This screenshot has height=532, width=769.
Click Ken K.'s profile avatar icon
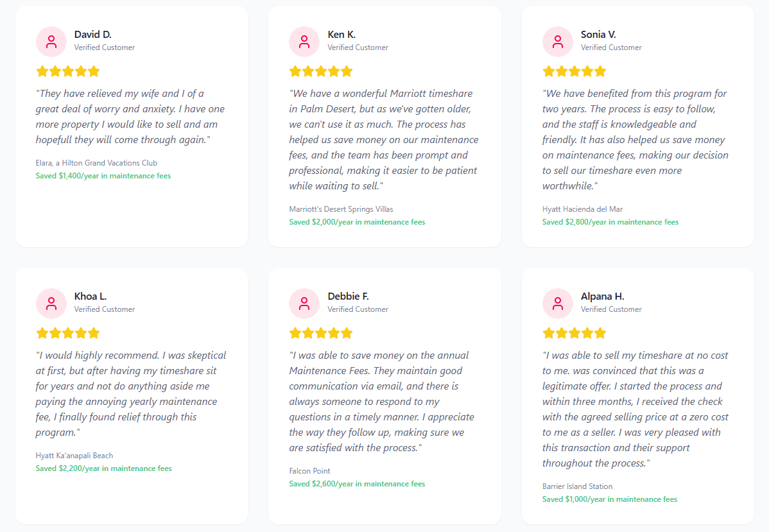[x=304, y=42]
